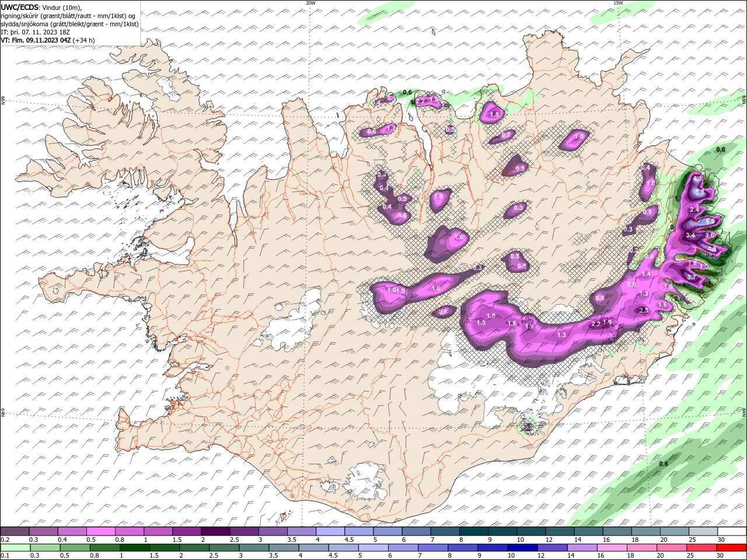The width and height of the screenshot is (747, 560).
Task: Click the bright red 30 rain legend swatch
Action: point(732,548)
